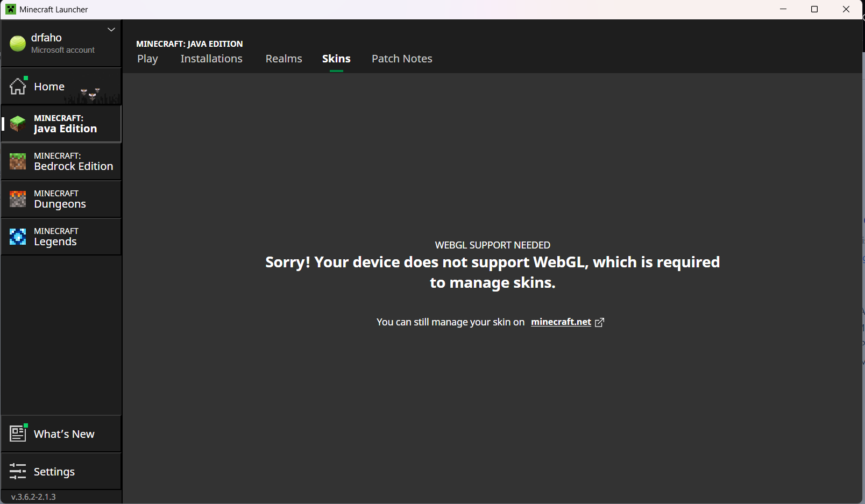Expand the account dropdown chevron
865x504 pixels.
coord(111,30)
